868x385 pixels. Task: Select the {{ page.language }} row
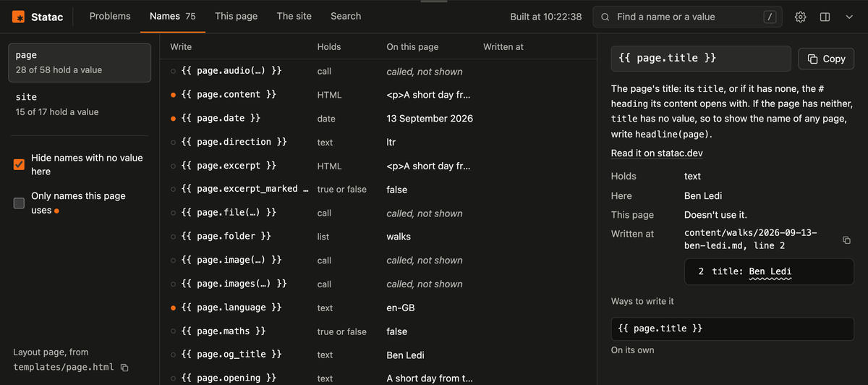tap(378, 308)
